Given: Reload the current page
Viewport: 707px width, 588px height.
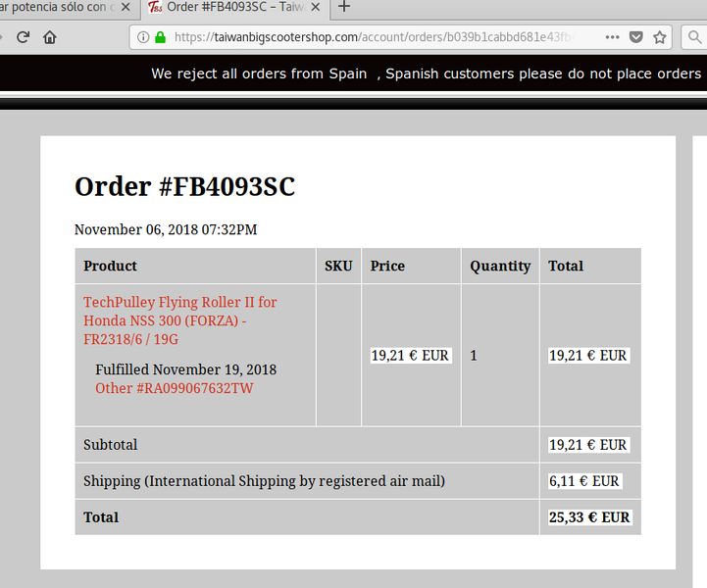Looking at the screenshot, I should (x=23, y=37).
